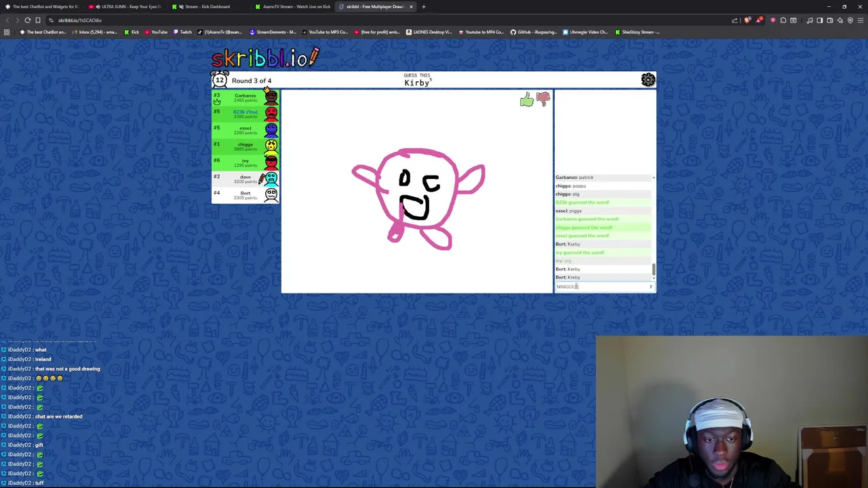Click Bert's white avatar
The image size is (868, 488).
(271, 195)
